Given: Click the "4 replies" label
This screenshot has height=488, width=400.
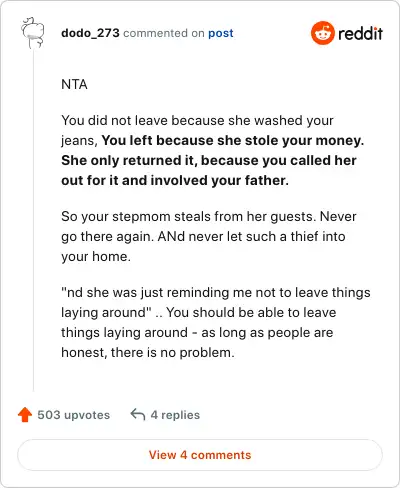Looking at the screenshot, I should 175,415.
